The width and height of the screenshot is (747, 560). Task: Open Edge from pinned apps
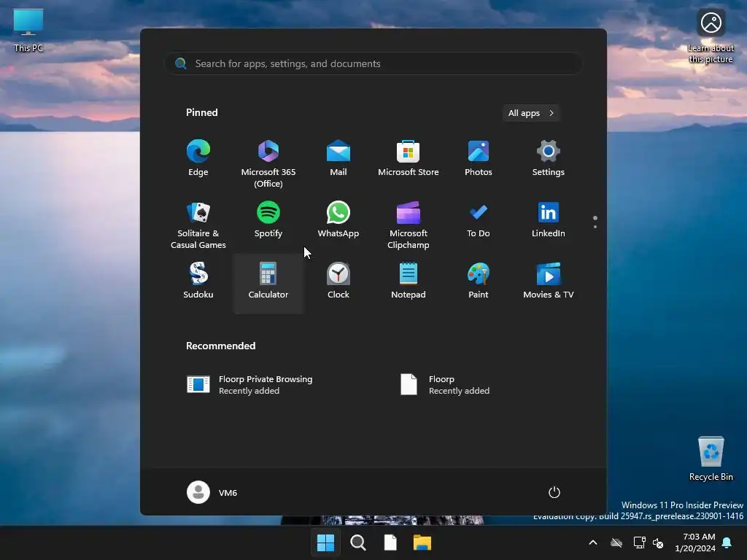point(198,158)
